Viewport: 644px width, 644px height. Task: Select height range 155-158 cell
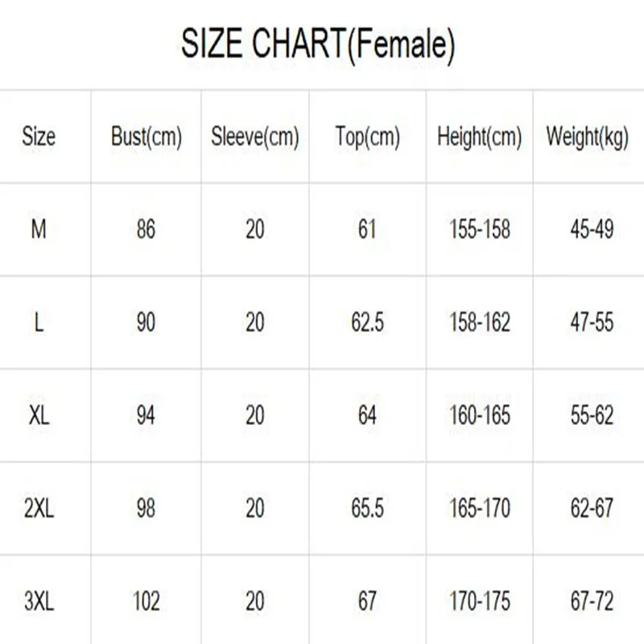480,229
